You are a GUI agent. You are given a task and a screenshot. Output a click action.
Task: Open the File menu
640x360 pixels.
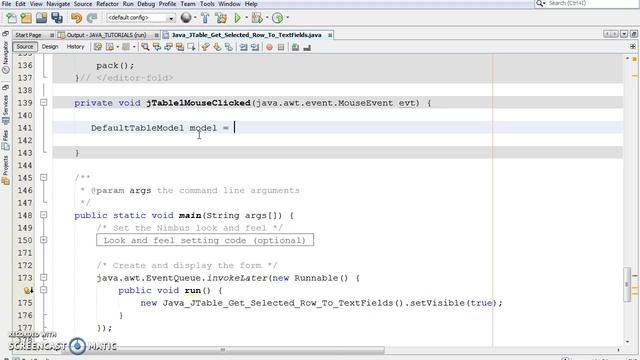pos(7,4)
